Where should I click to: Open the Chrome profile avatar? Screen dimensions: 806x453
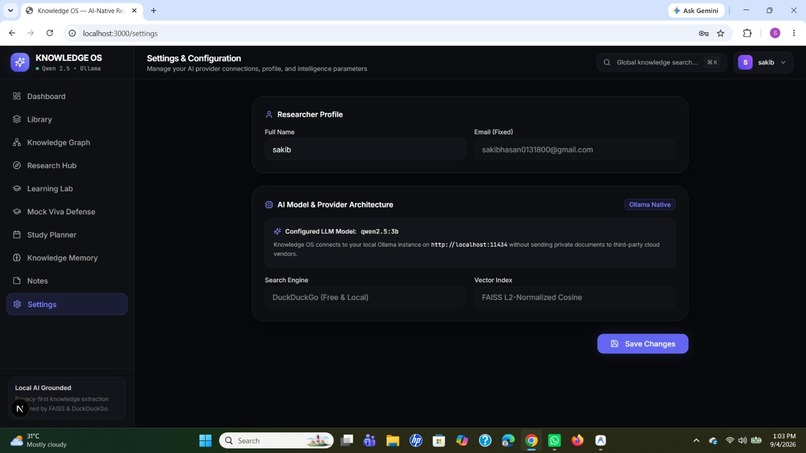point(775,33)
